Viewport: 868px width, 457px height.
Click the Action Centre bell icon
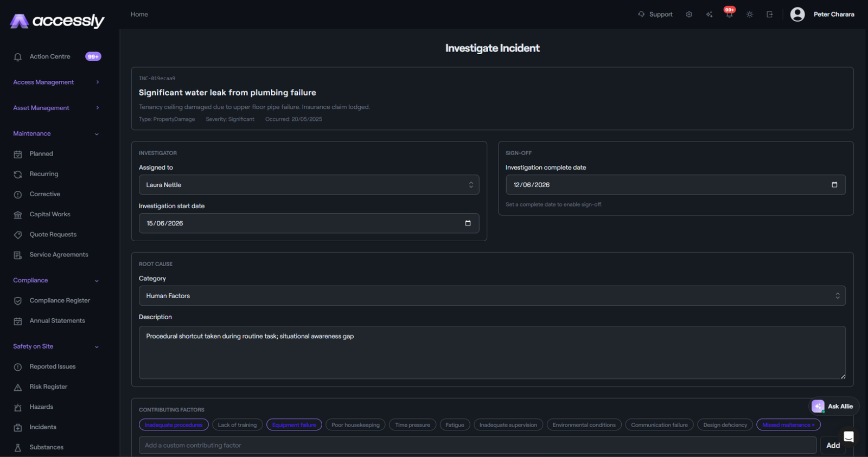[x=18, y=57]
